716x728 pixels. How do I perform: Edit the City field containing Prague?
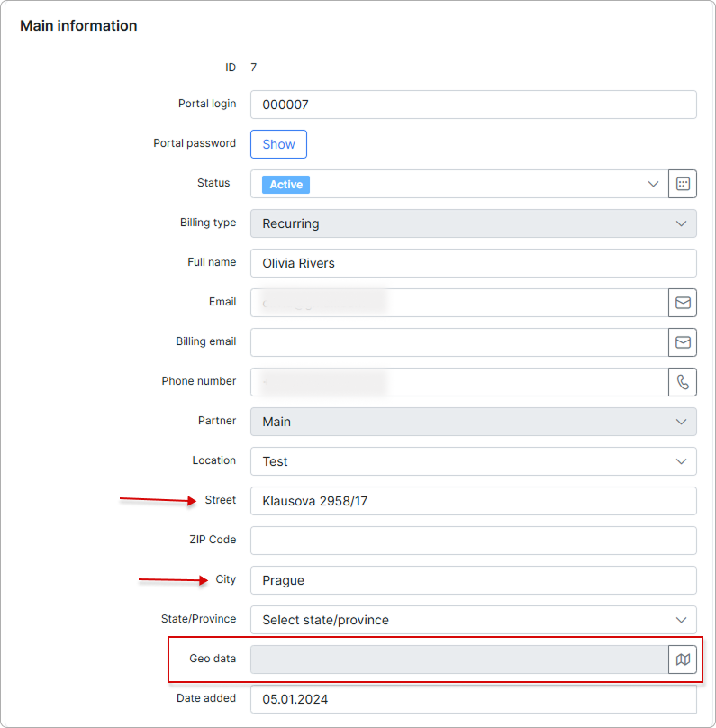pyautogui.click(x=473, y=580)
